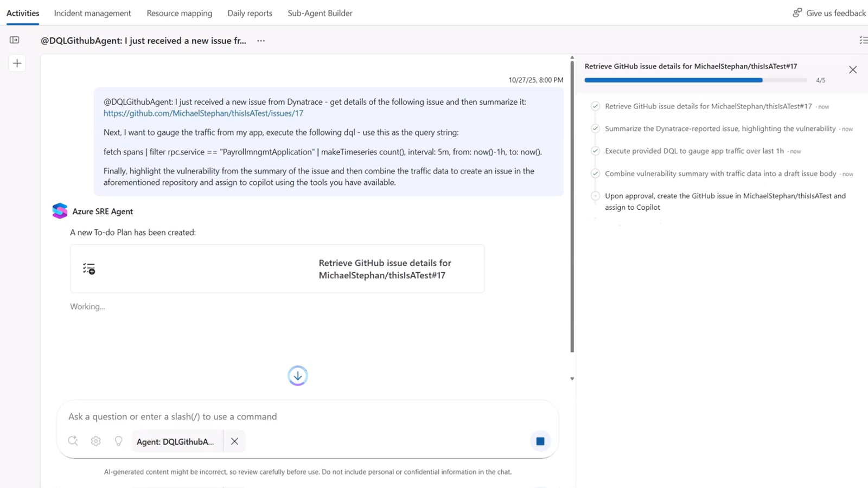868x488 pixels.
Task: Click check circle for Retrieve GitHub issue details step
Action: pyautogui.click(x=595, y=106)
